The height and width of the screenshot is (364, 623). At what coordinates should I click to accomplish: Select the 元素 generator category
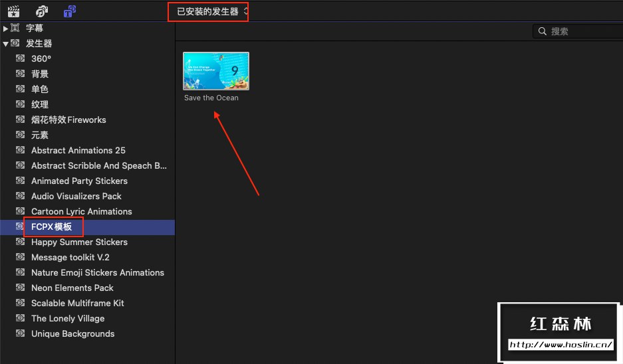coord(87,135)
